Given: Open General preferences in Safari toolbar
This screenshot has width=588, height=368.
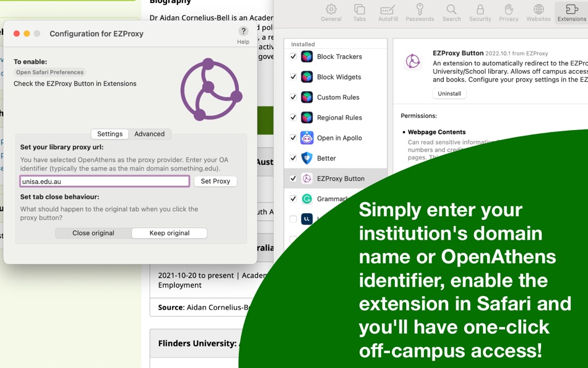Looking at the screenshot, I should click(x=331, y=13).
